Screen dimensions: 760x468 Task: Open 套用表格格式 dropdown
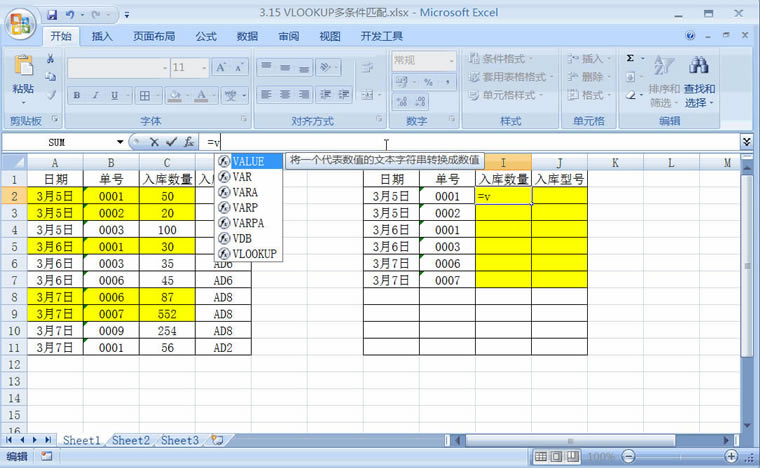[510, 77]
